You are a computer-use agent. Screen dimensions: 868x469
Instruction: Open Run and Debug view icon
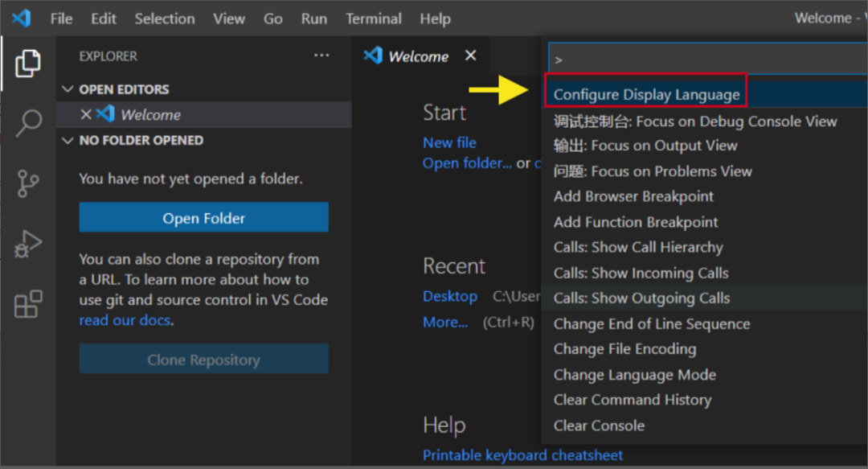coord(27,244)
